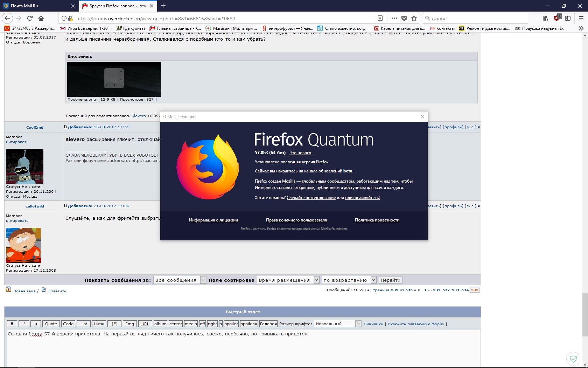Click the Ответить reply icon

44,290
